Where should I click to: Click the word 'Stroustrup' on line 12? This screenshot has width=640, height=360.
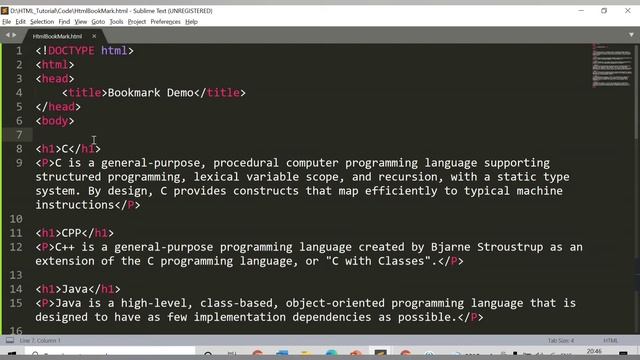click(510, 247)
